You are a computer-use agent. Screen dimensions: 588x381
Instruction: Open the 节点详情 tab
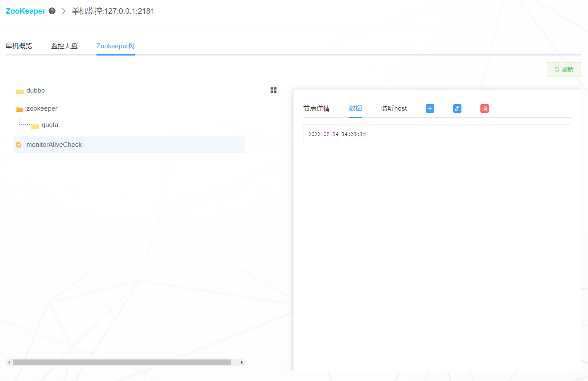[316, 108]
